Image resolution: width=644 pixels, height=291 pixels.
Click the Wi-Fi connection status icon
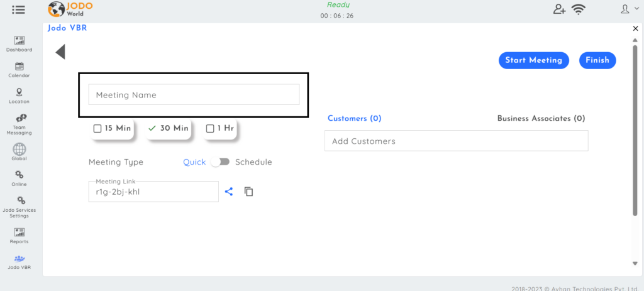point(579,9)
